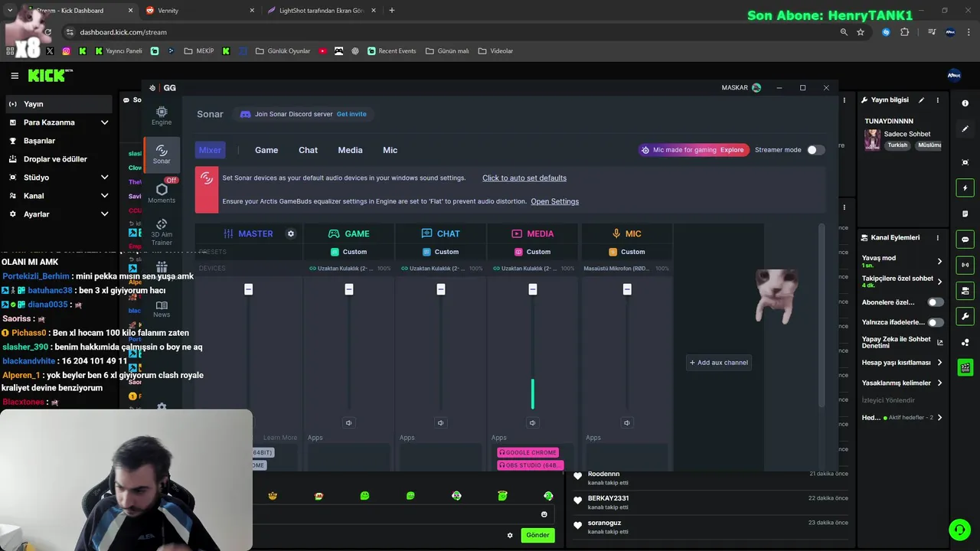Toggle Streamer mode switch
This screenshot has height=551, width=980.
pos(816,150)
